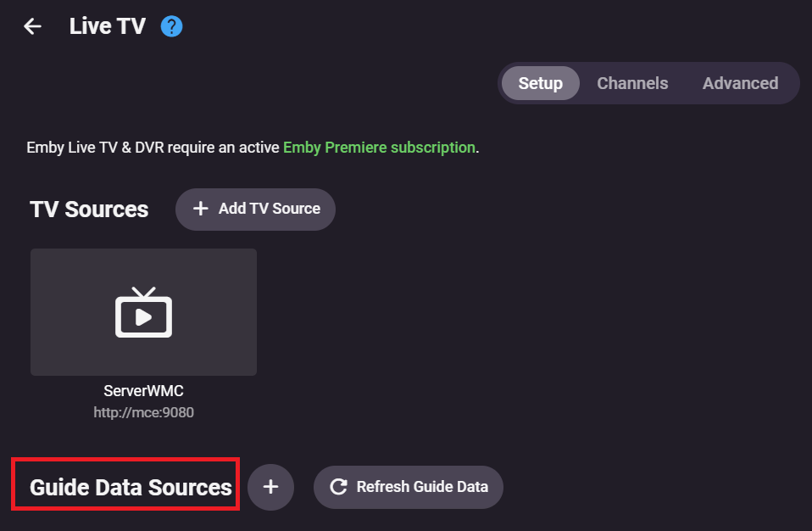Select the Advanced tab

click(740, 83)
